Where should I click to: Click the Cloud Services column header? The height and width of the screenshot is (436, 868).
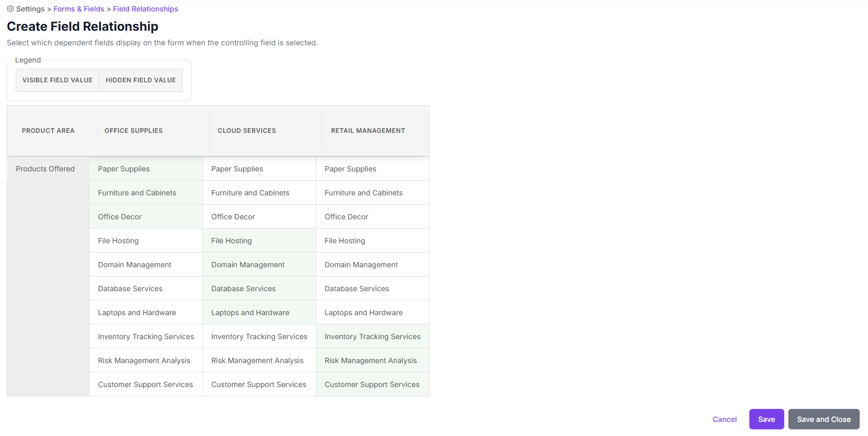tap(266, 131)
